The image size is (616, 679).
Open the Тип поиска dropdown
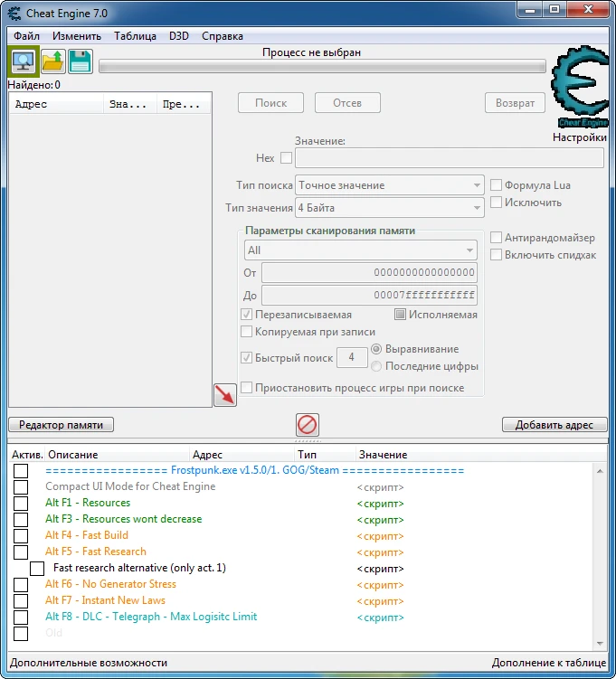390,185
